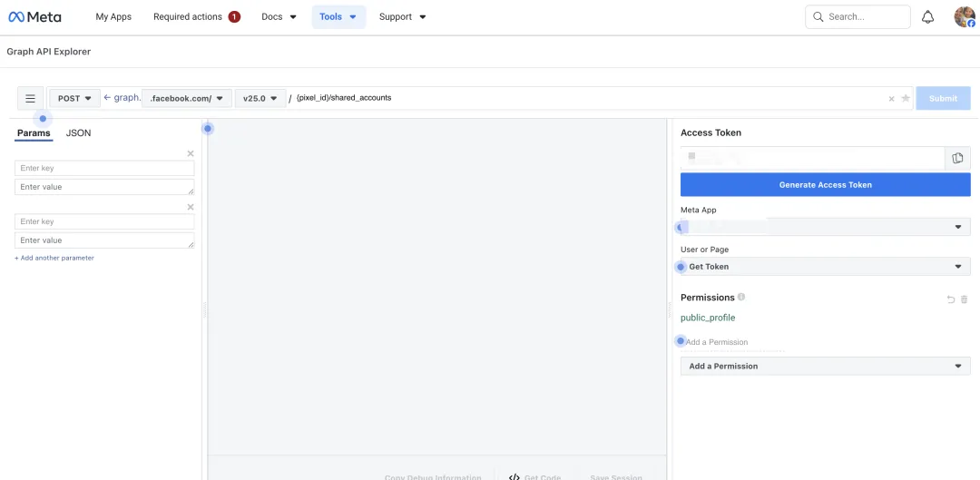
Task: Click the {pixel_id}/shared_accounts path field
Action: (x=587, y=98)
